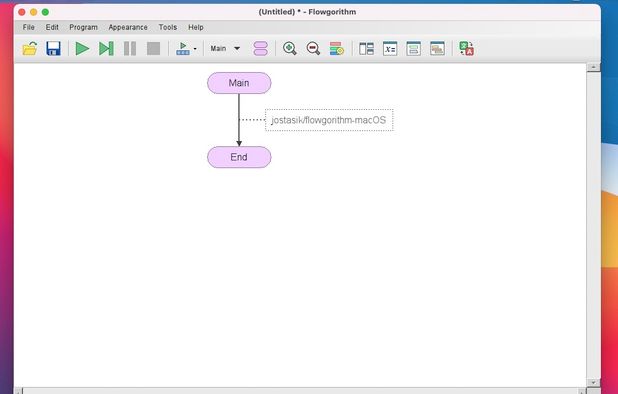
Task: Open a file with the folder icon
Action: [30, 48]
